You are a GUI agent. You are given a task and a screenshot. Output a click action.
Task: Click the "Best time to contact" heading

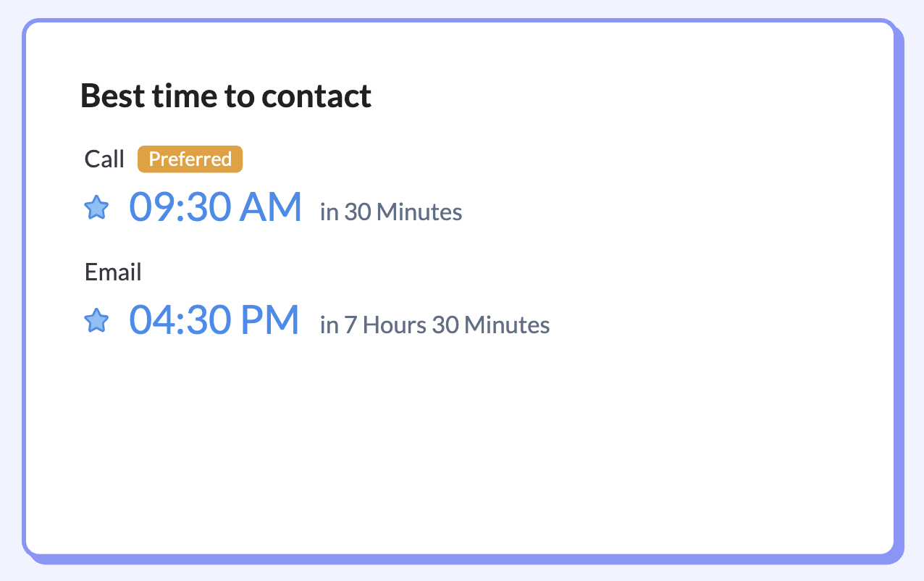(x=226, y=96)
